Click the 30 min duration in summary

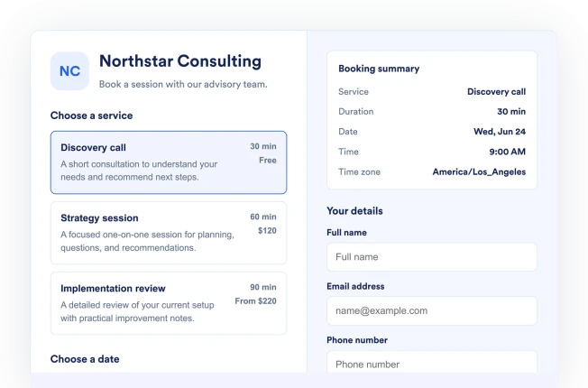[x=511, y=112]
